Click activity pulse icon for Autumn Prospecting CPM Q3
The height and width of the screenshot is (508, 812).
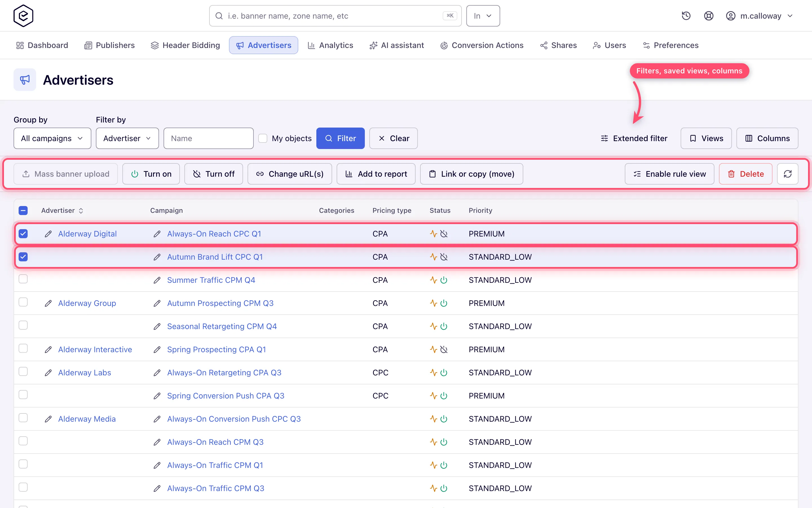434,303
